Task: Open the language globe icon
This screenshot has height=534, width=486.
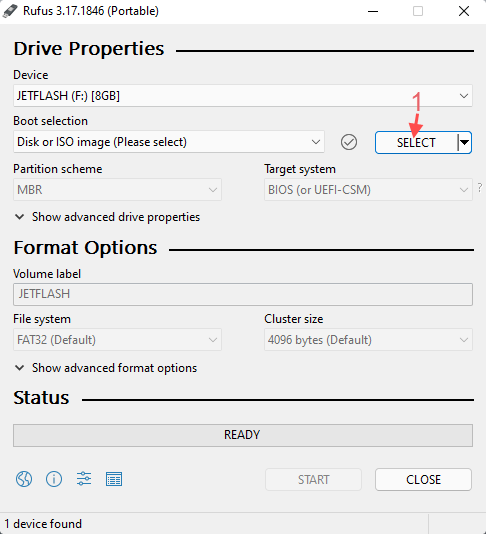Action: pyautogui.click(x=24, y=479)
